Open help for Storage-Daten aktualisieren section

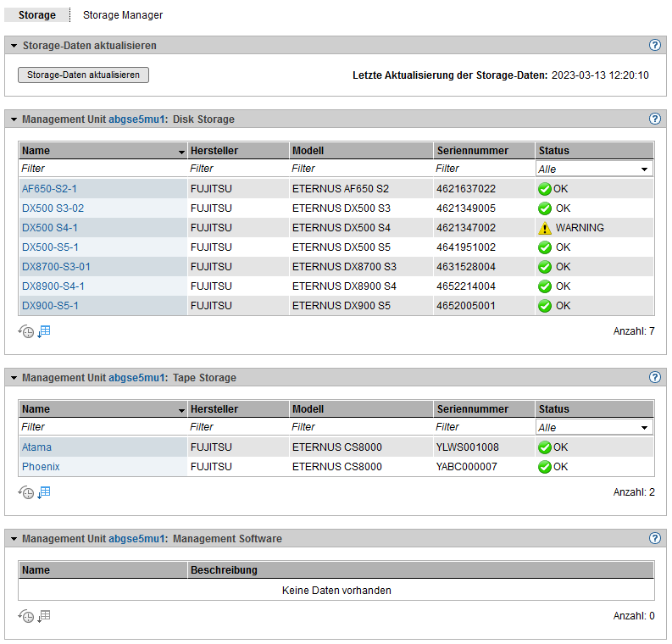tap(654, 46)
